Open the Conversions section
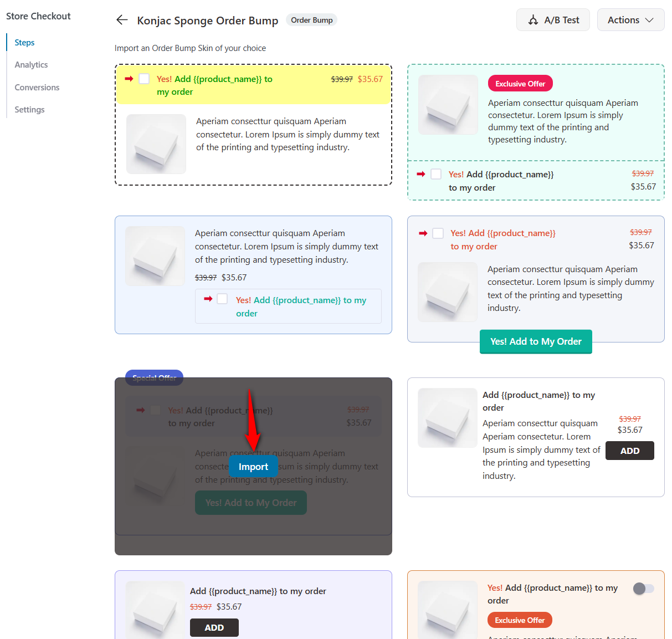The image size is (672, 639). tap(37, 87)
